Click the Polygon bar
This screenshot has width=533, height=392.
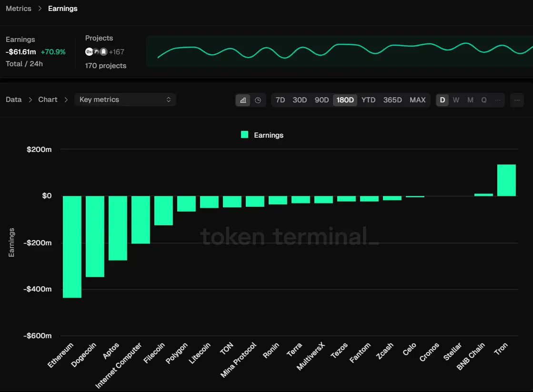coord(186,204)
